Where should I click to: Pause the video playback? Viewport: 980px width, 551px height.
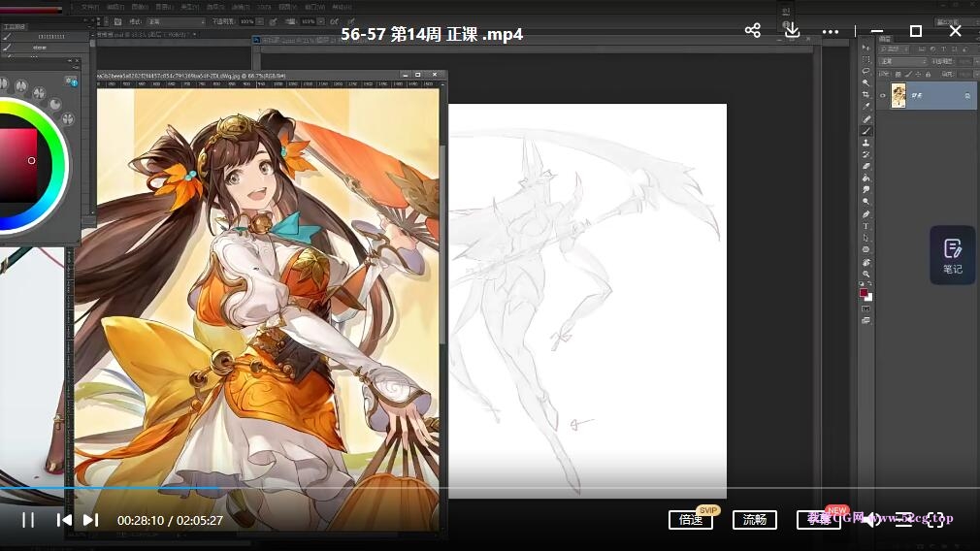pos(28,520)
